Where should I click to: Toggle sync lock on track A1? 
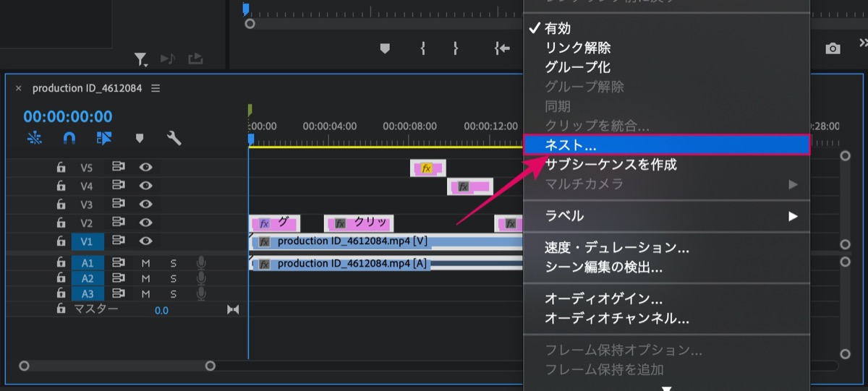point(119,263)
